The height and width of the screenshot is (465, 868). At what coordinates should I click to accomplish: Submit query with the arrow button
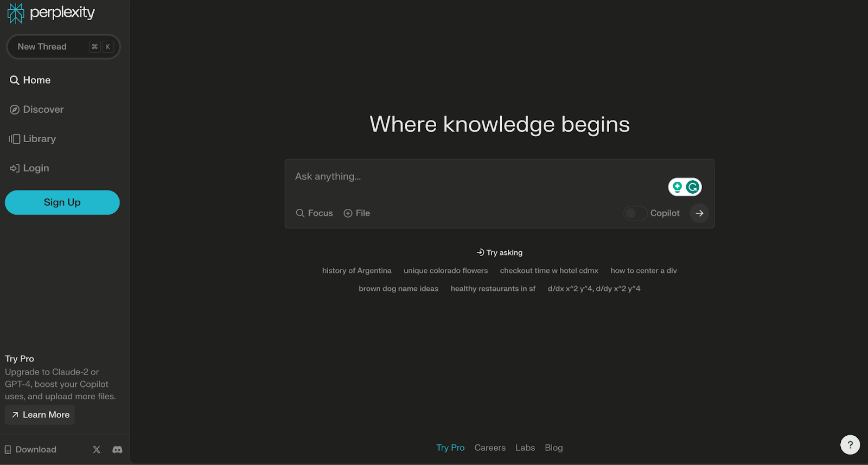[699, 213]
